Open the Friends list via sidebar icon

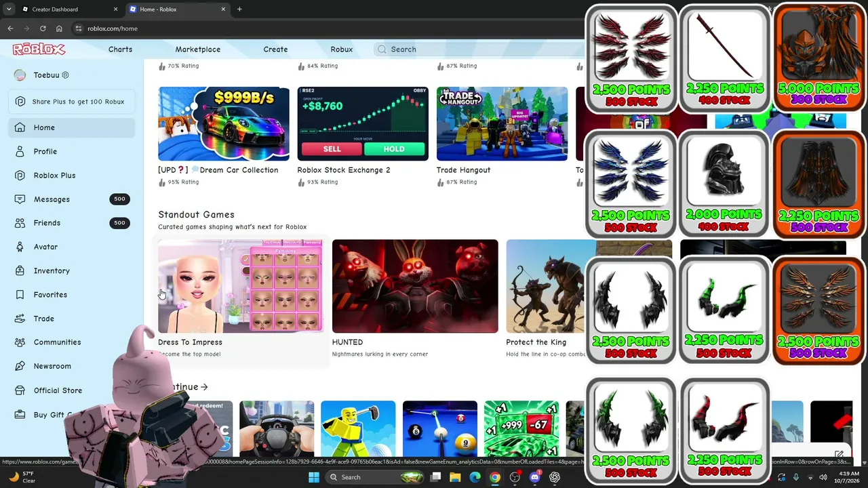(20, 223)
